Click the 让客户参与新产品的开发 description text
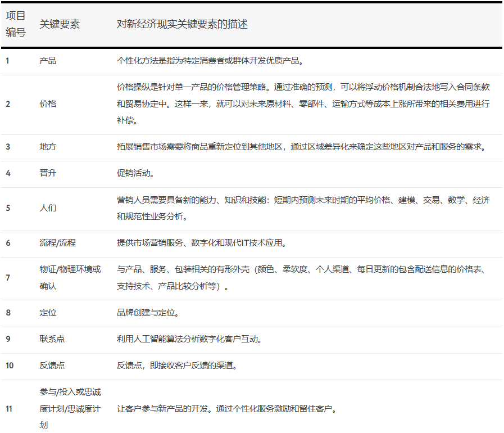The width and height of the screenshot is (504, 433). click(226, 409)
